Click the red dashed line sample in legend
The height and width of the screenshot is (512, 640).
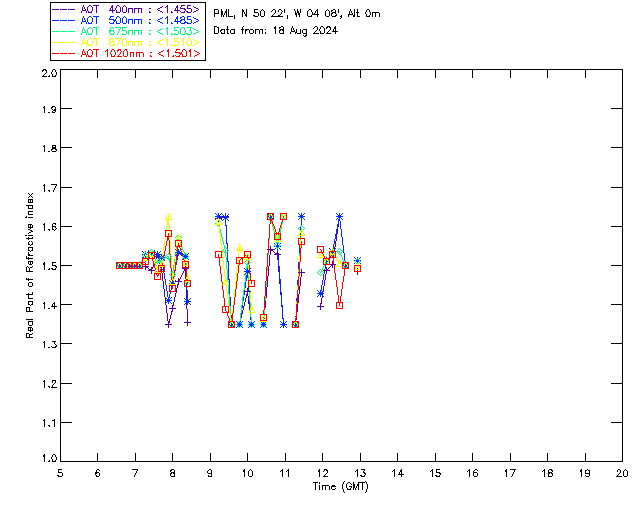[x=64, y=53]
